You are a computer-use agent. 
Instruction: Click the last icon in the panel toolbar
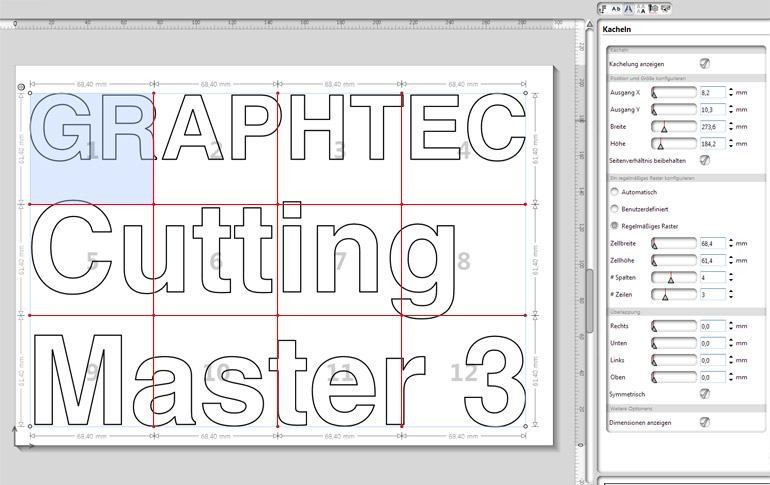[665, 8]
